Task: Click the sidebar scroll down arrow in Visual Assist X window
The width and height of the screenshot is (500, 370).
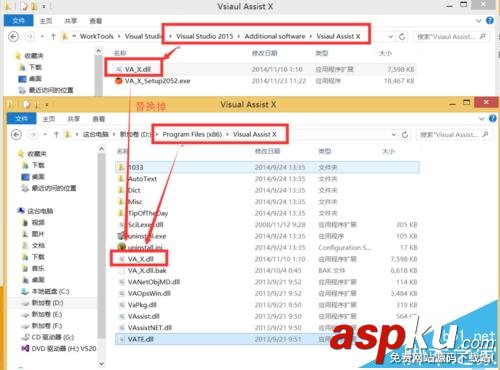Action: click(x=102, y=364)
